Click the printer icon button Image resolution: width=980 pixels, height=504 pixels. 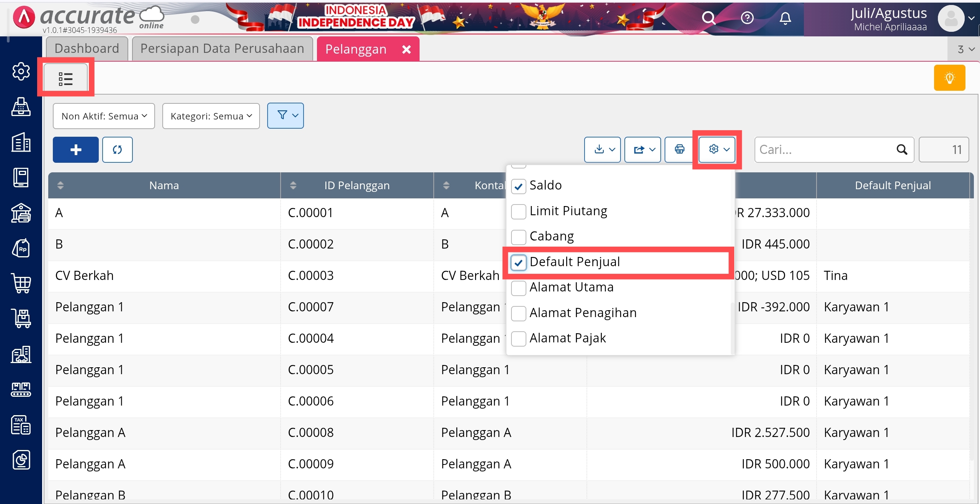tap(679, 149)
